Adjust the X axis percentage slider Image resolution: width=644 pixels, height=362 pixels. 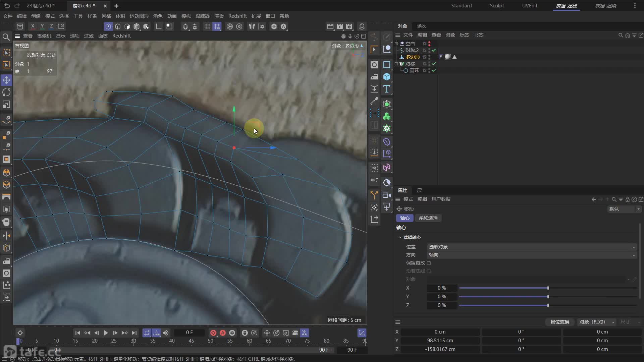(548, 288)
